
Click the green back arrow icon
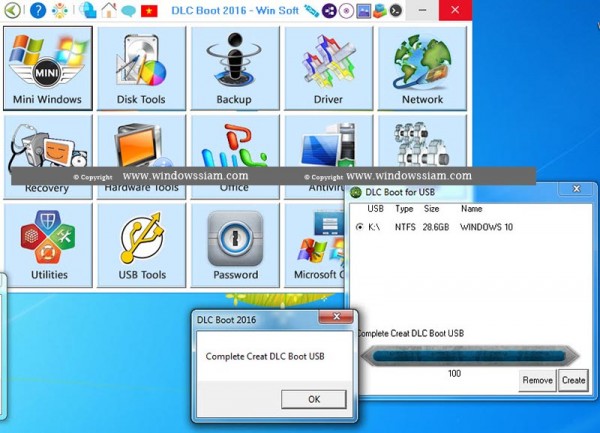(12, 10)
